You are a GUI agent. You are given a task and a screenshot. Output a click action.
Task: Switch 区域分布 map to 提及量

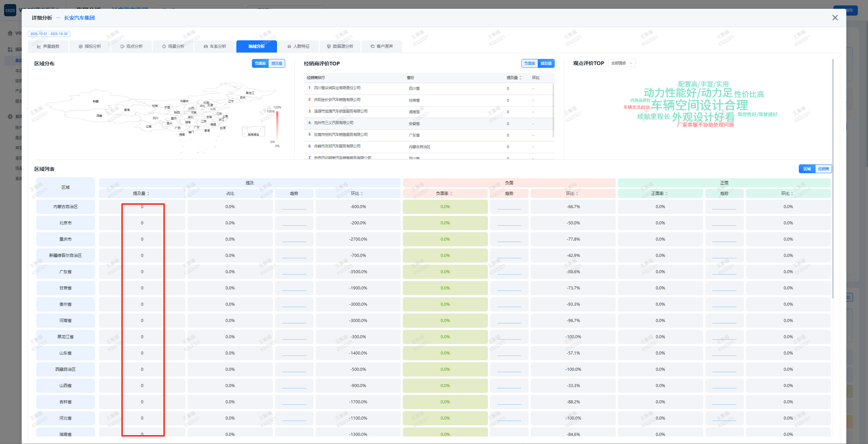277,63
